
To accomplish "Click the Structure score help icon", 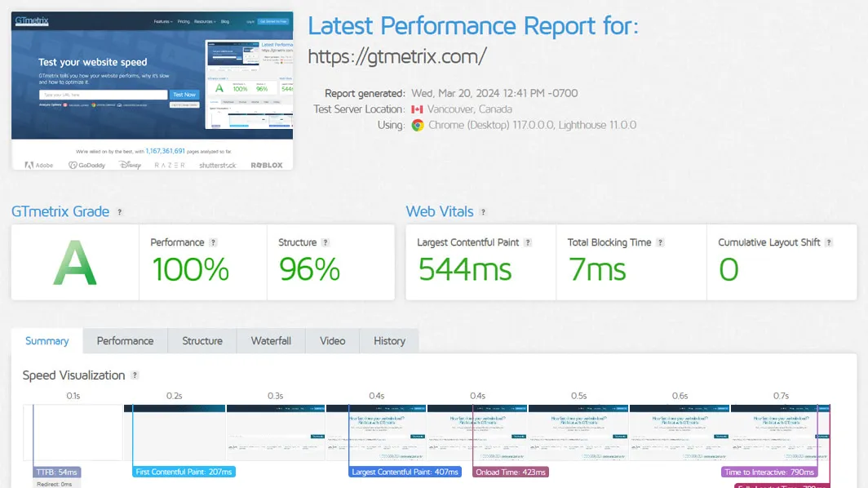I will 325,242.
